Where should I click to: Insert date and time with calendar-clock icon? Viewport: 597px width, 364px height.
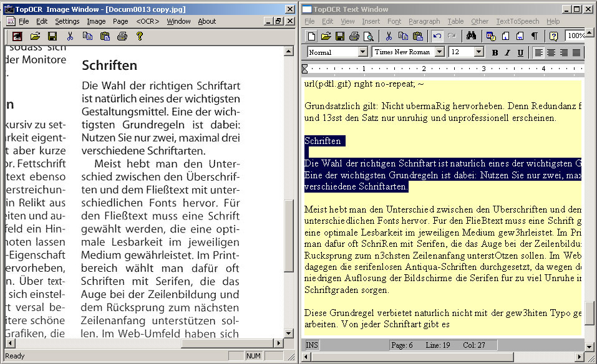491,36
